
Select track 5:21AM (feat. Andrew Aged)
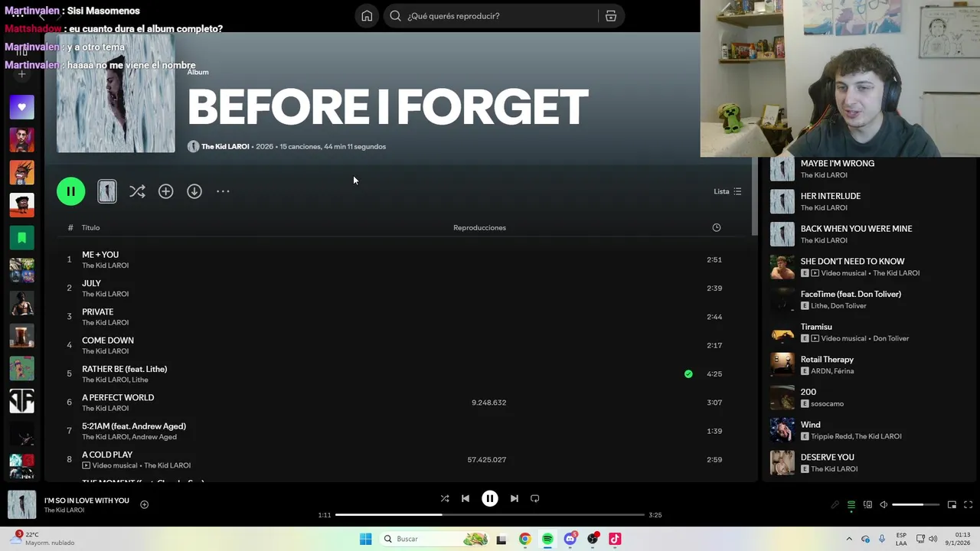tap(134, 426)
